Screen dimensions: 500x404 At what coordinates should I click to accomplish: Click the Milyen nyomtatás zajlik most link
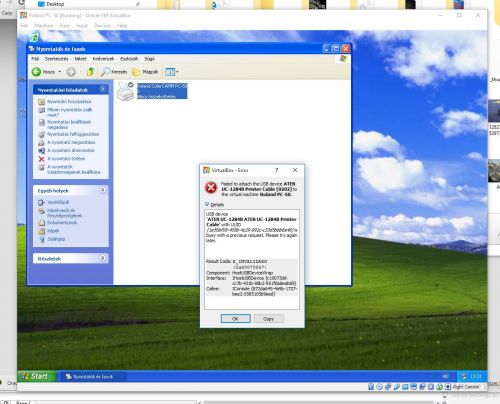pos(70,112)
